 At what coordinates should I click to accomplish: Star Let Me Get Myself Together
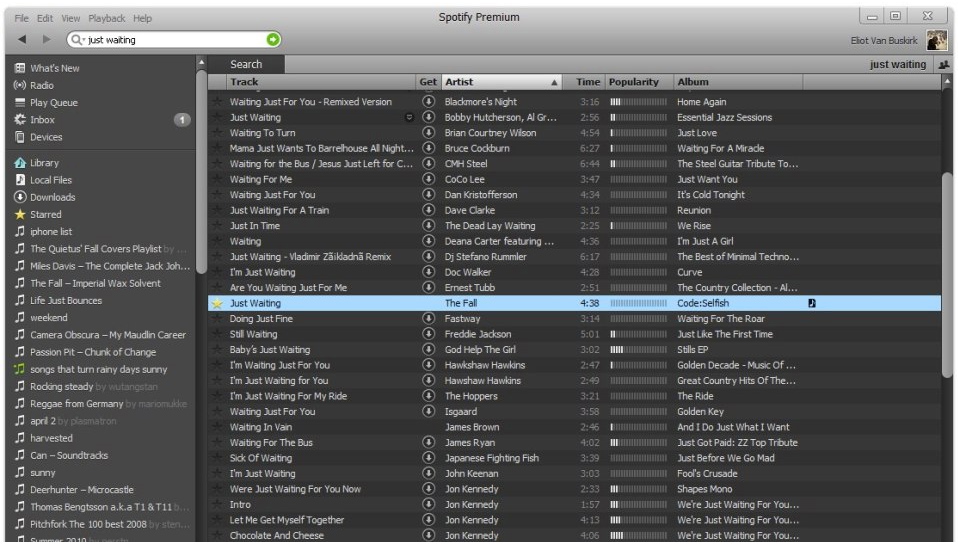[217, 519]
